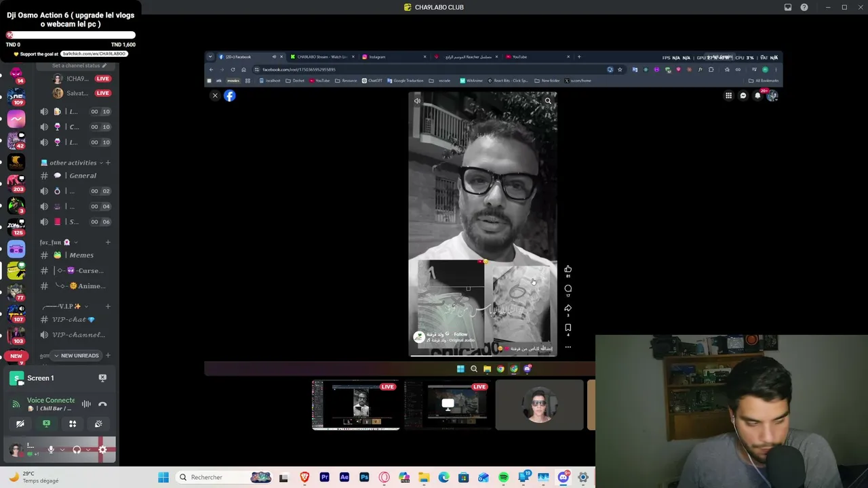The height and width of the screenshot is (488, 868).
Task: Open the Windows Start menu
Action: (x=163, y=477)
